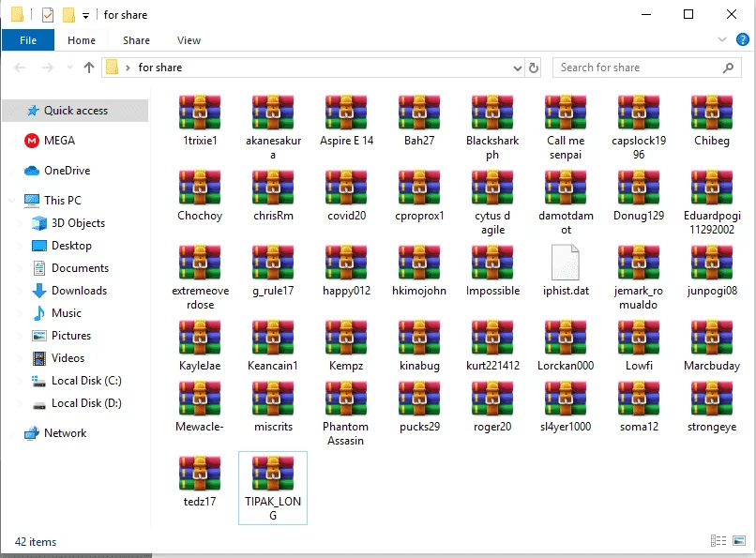Open Quick access in navigation pane
The width and height of the screenshot is (756, 558).
(76, 111)
